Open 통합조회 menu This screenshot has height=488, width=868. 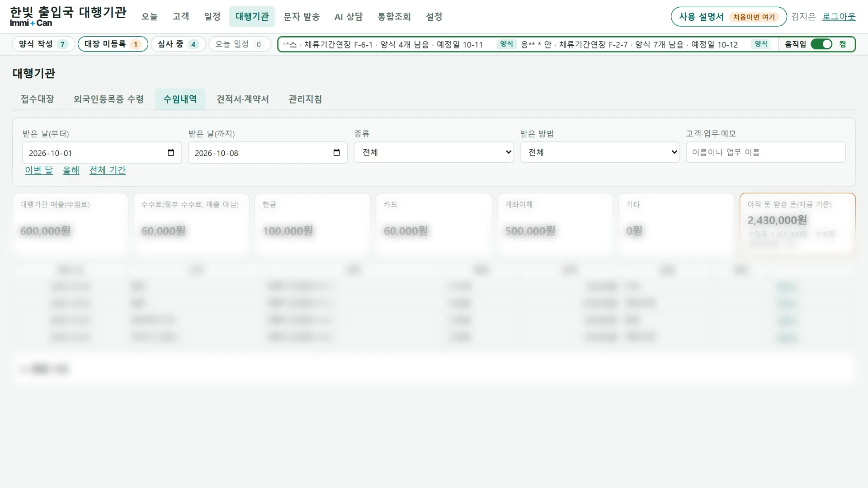tap(394, 16)
